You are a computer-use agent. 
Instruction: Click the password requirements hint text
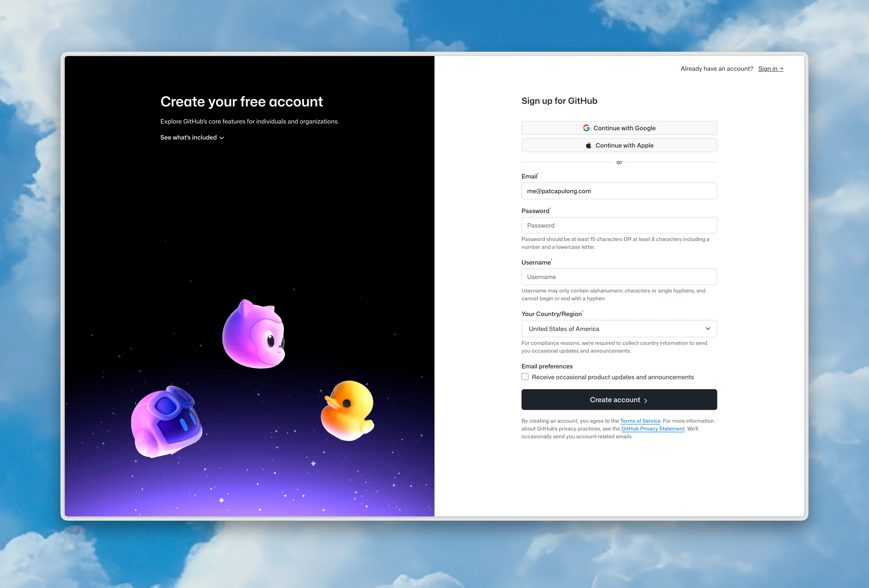click(616, 243)
